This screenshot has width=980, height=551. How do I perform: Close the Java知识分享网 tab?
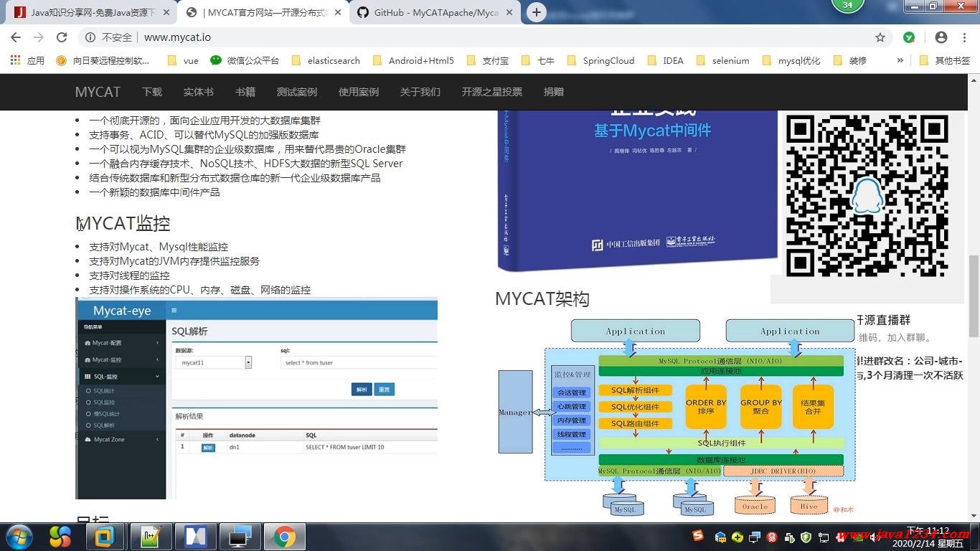pos(166,13)
